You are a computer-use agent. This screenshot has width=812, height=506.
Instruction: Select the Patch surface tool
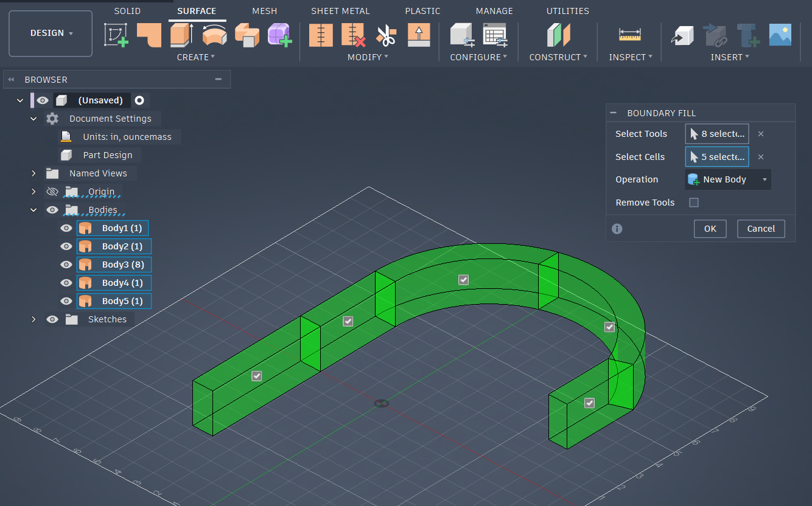point(149,35)
